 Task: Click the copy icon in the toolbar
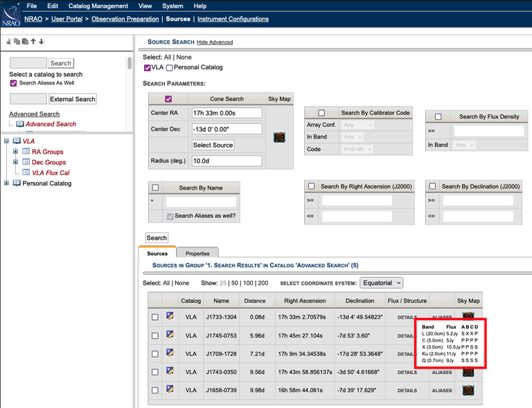point(17,42)
